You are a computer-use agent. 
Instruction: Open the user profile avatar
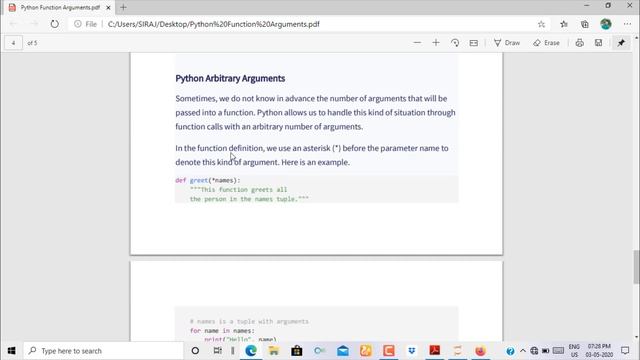[606, 24]
